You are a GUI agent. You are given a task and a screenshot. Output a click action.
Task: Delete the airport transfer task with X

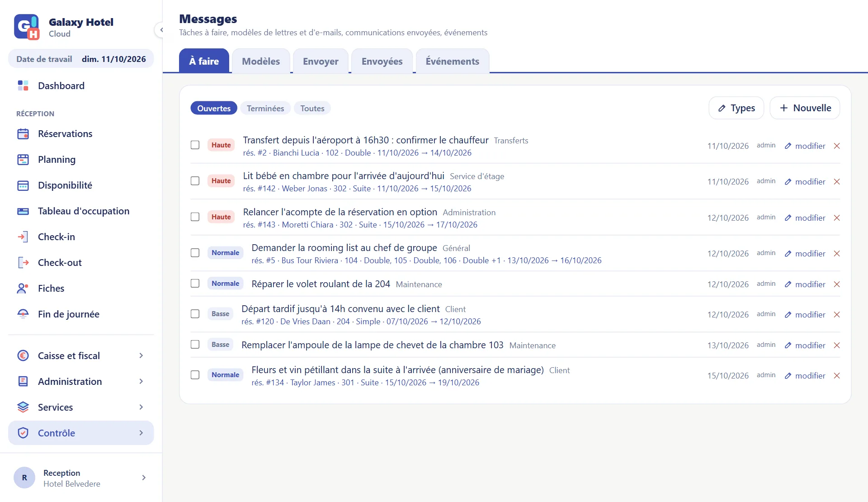pos(837,146)
